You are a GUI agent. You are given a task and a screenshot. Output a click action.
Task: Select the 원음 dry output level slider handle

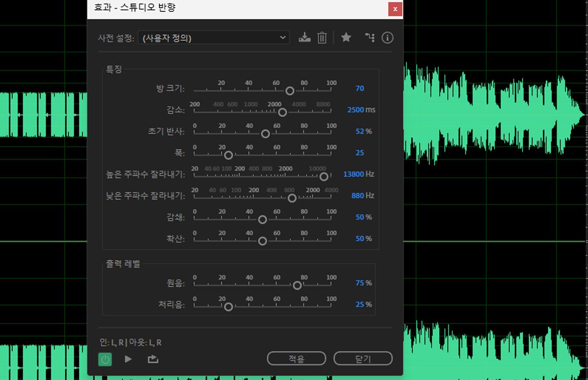[297, 285]
